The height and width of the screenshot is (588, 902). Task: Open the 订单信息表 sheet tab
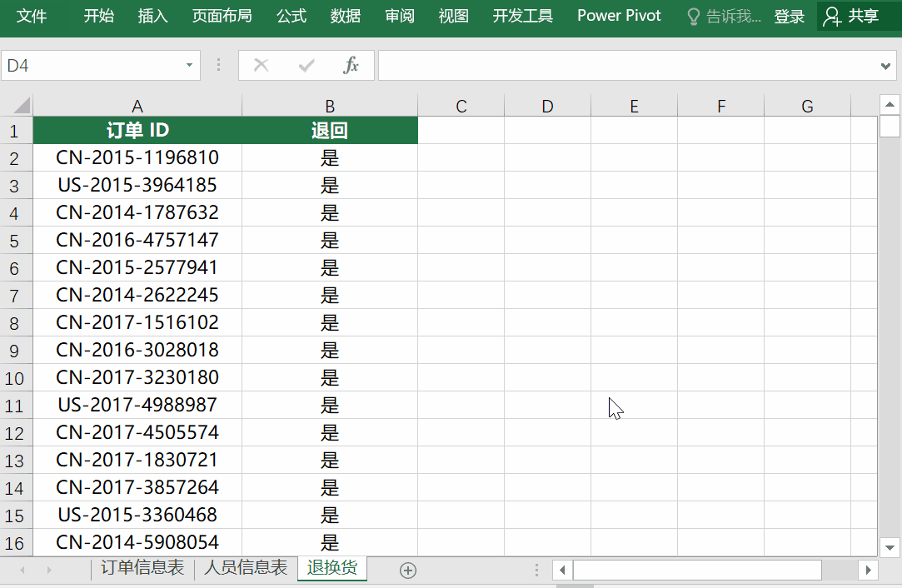click(142, 568)
